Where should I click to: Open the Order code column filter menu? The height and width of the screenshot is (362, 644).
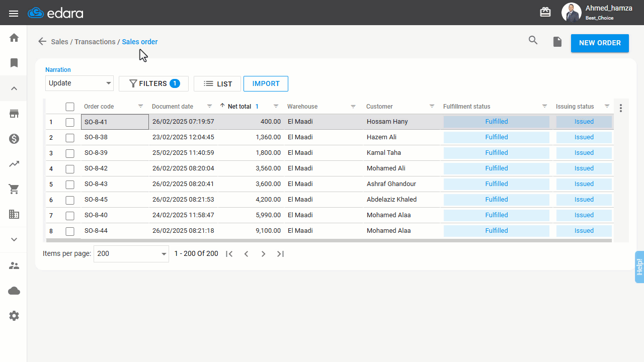(x=141, y=106)
